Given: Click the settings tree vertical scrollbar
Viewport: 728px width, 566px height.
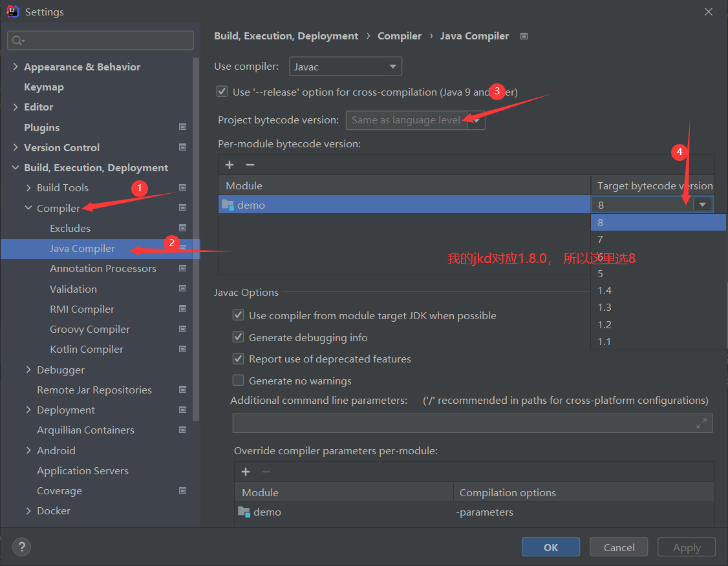Looking at the screenshot, I should point(196,239).
